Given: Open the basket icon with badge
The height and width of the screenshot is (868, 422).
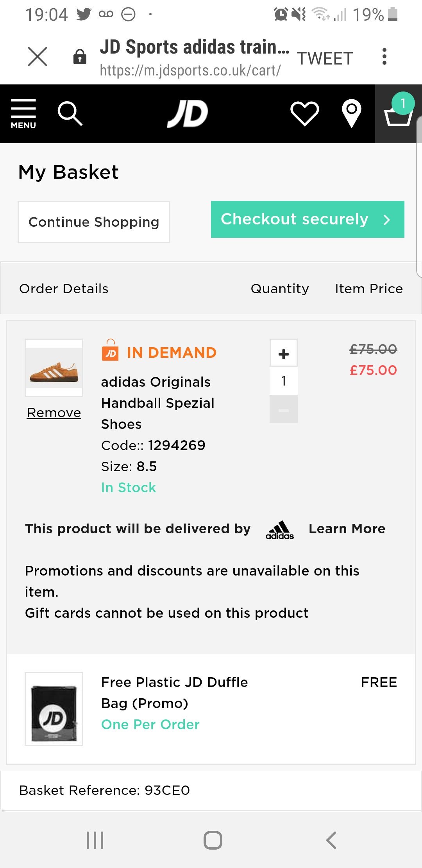Looking at the screenshot, I should [x=399, y=113].
